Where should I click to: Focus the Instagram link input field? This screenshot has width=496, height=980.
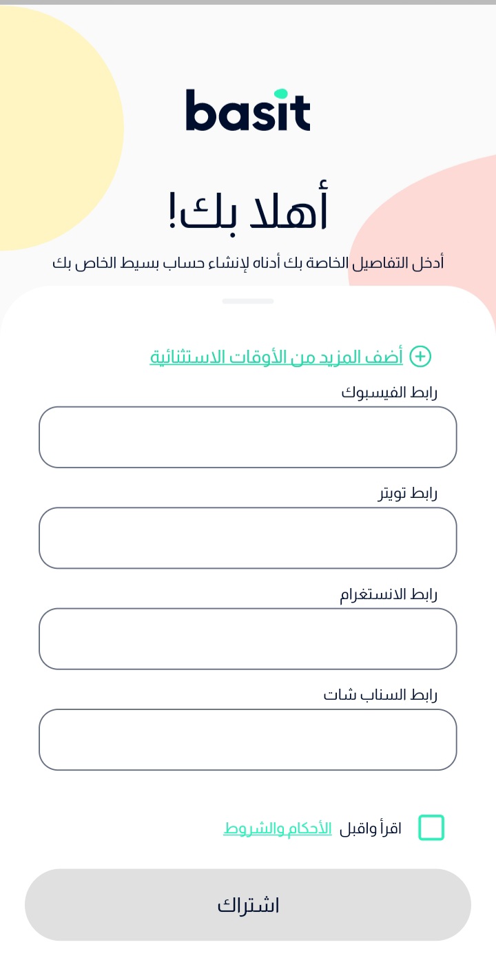(248, 638)
